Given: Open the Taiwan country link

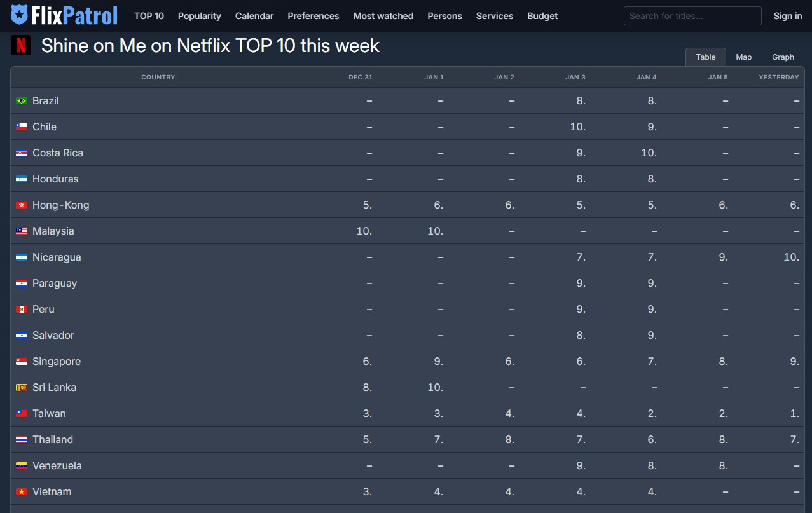Looking at the screenshot, I should pyautogui.click(x=49, y=414).
